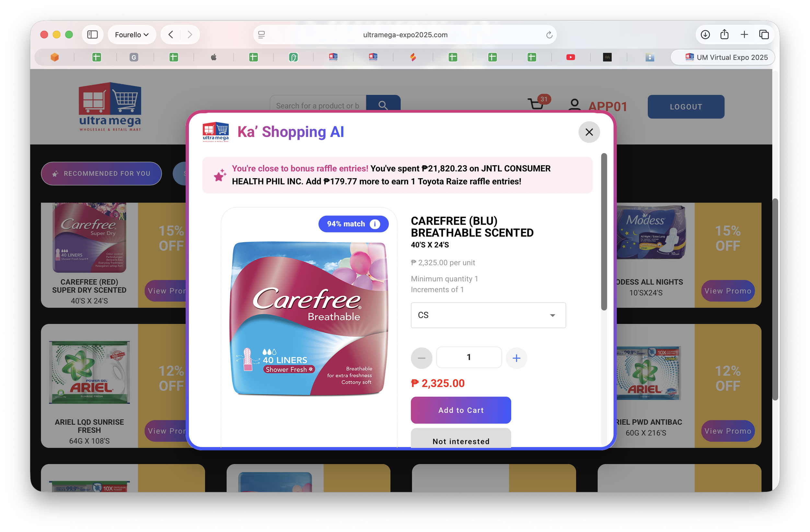This screenshot has height=532, width=810.
Task: Switch to the gray G tab
Action: [x=134, y=57]
